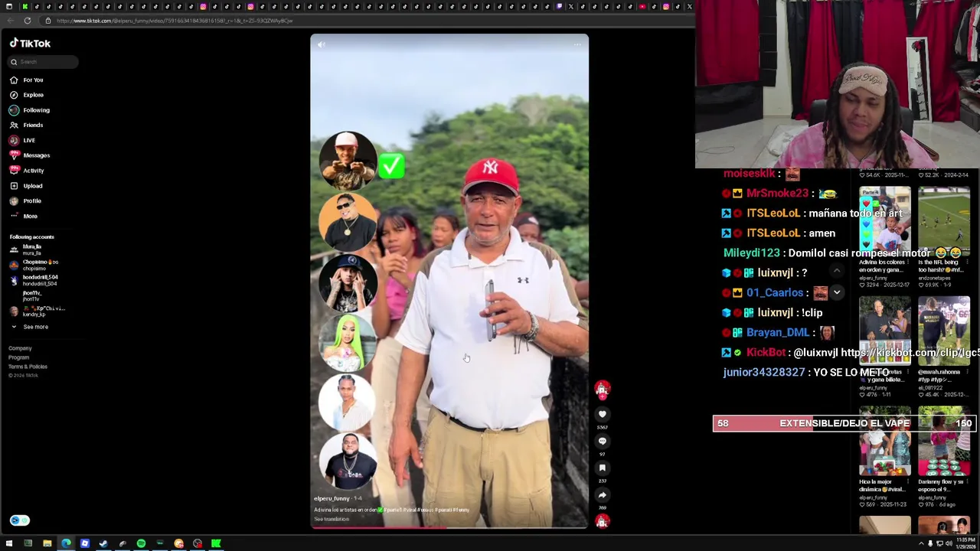The width and height of the screenshot is (980, 551).
Task: Click the Windows Start button
Action: click(9, 543)
